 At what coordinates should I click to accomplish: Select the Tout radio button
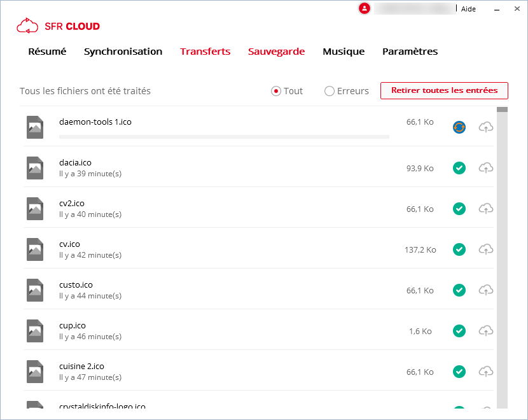pyautogui.click(x=276, y=91)
